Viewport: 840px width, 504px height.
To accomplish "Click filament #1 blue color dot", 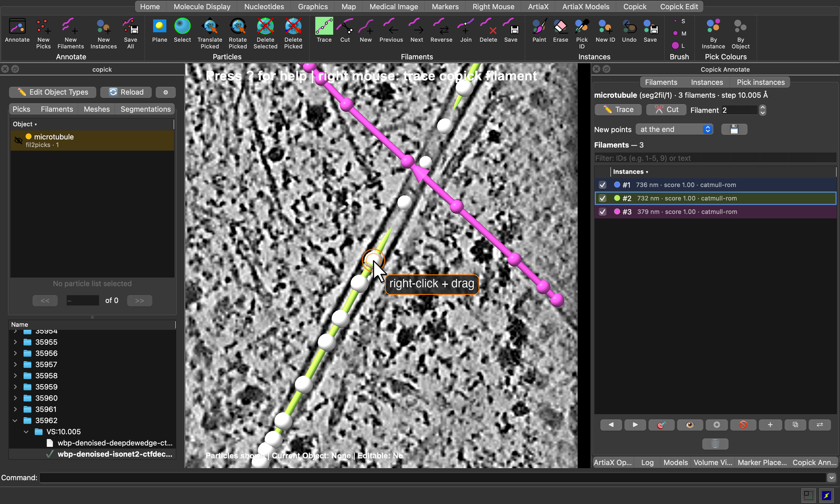I will [617, 185].
